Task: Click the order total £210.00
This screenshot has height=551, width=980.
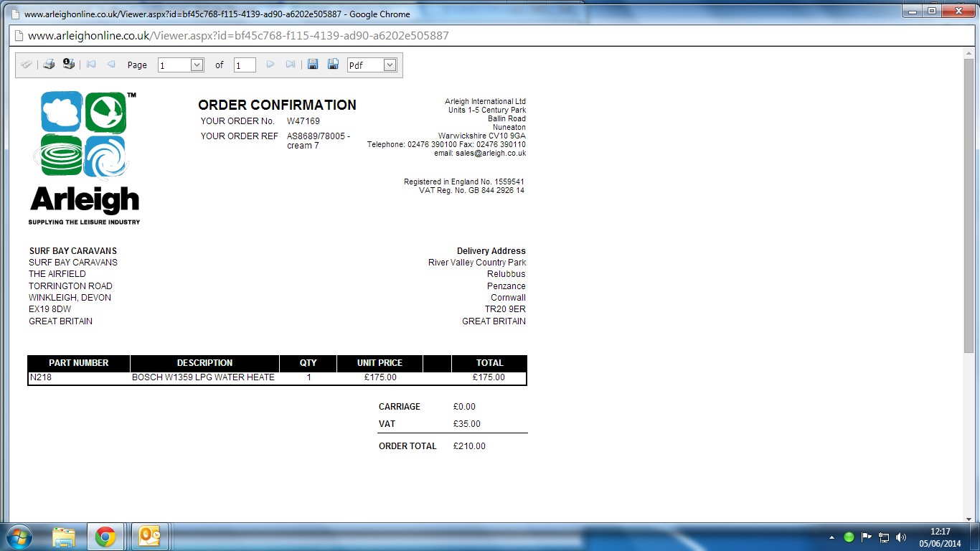Action: tap(469, 446)
